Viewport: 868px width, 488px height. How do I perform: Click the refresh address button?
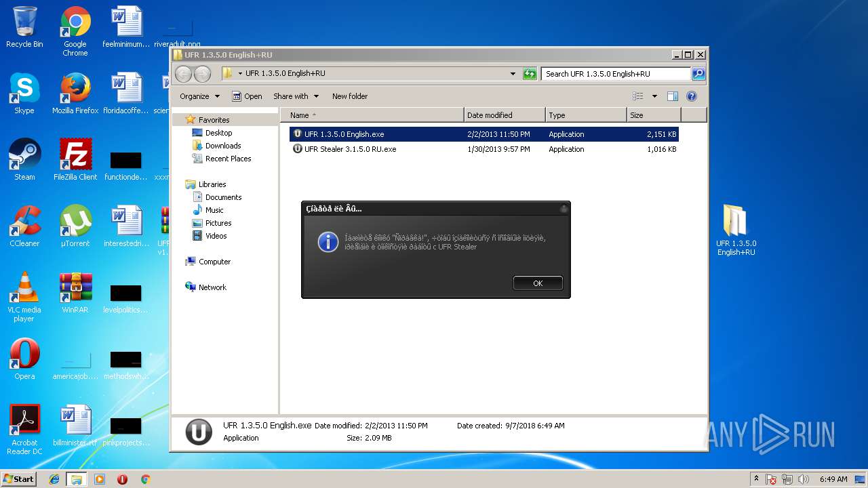pos(530,74)
